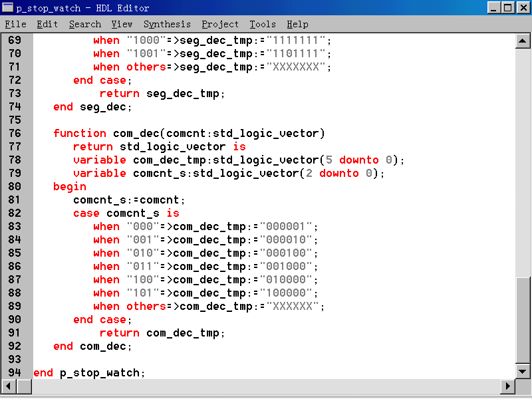The image size is (532, 399).
Task: Open the Tools menu
Action: [x=263, y=25]
